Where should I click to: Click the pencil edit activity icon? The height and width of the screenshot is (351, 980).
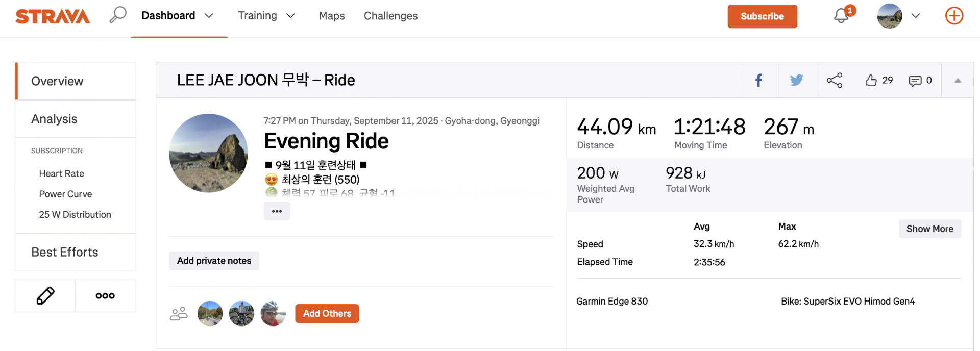(45, 295)
